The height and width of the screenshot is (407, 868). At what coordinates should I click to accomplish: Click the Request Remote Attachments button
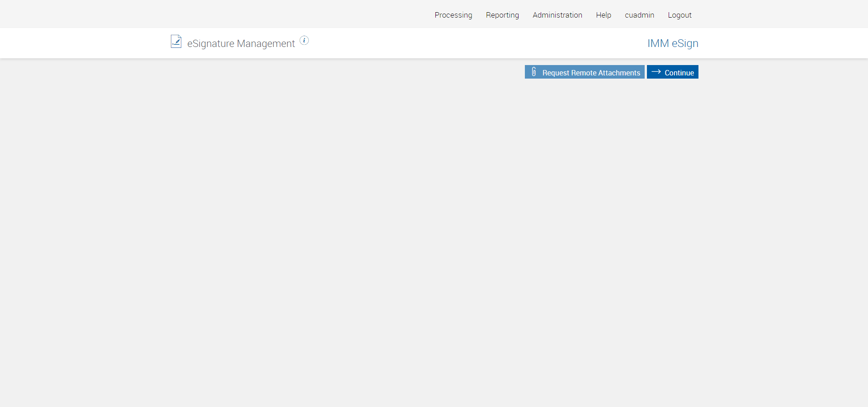coord(585,72)
